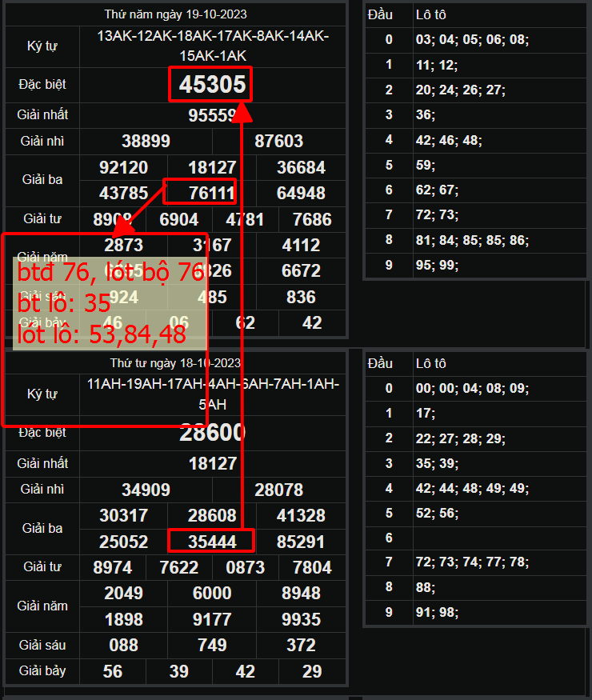Open the Thứ tư ngày 18-10-2023 header
Screen dimensions: 592x700
click(175, 362)
